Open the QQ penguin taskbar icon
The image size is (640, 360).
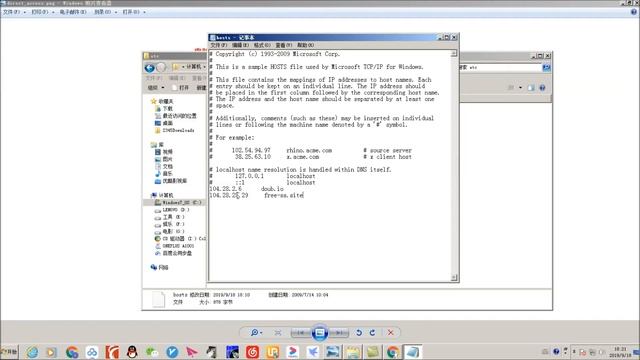[132, 352]
